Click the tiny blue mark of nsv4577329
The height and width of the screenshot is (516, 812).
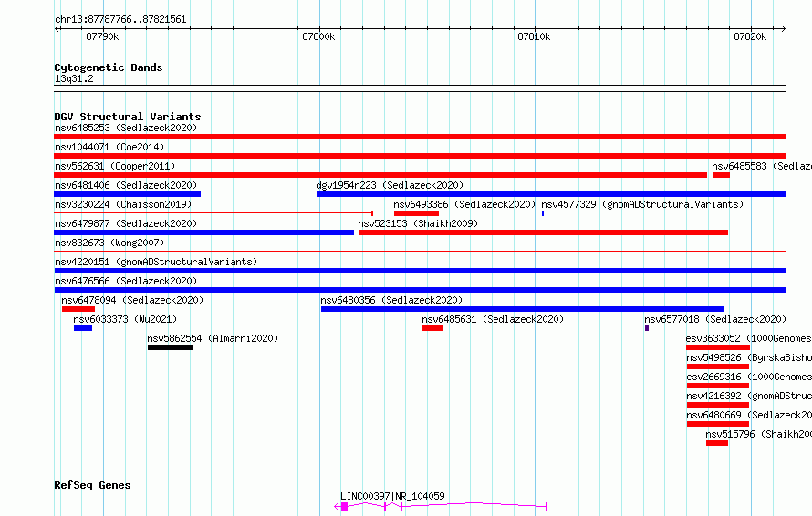(543, 213)
